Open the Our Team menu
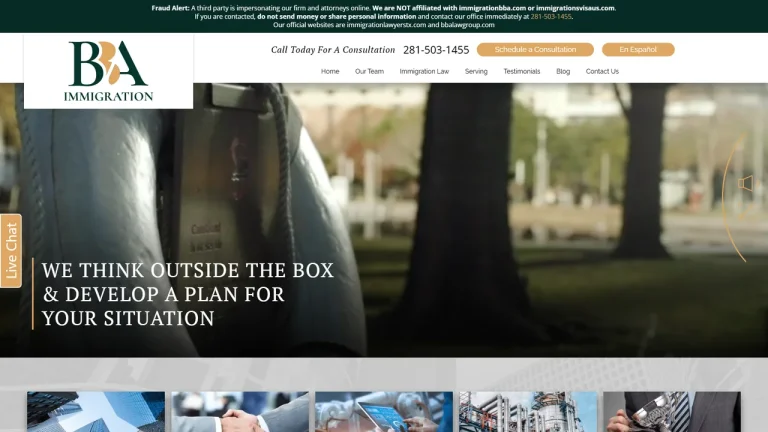Screen dimensions: 768x432 (369, 72)
